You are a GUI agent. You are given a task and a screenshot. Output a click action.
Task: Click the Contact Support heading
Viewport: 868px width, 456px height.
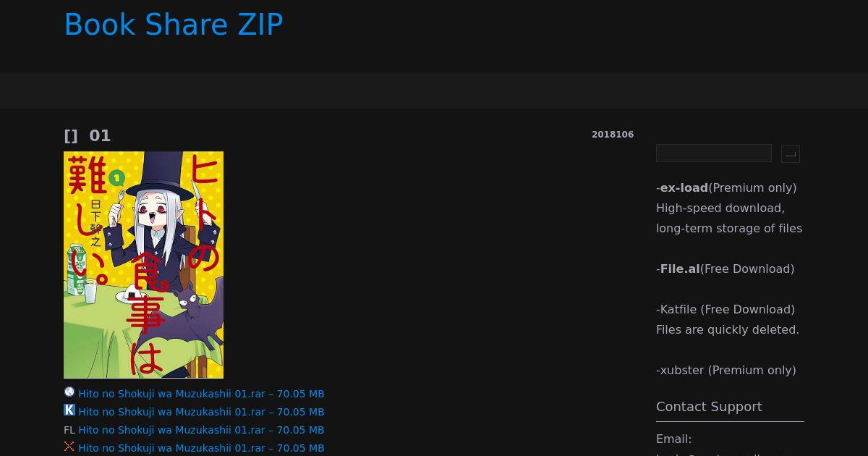[x=709, y=407]
